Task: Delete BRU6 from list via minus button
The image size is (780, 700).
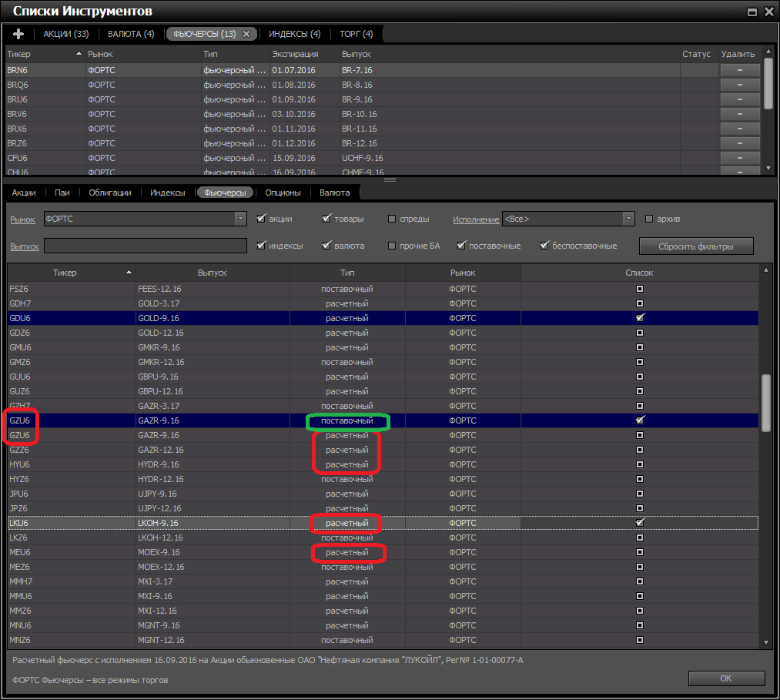Action: pyautogui.click(x=739, y=99)
